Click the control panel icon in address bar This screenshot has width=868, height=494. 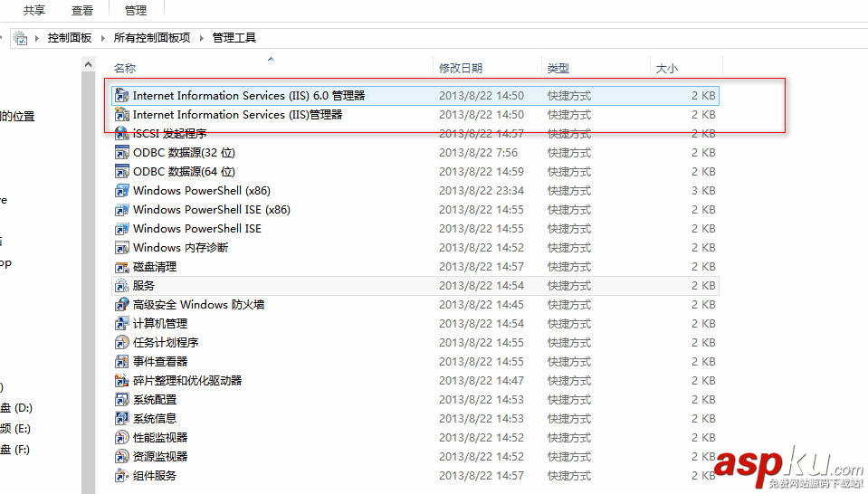point(20,38)
